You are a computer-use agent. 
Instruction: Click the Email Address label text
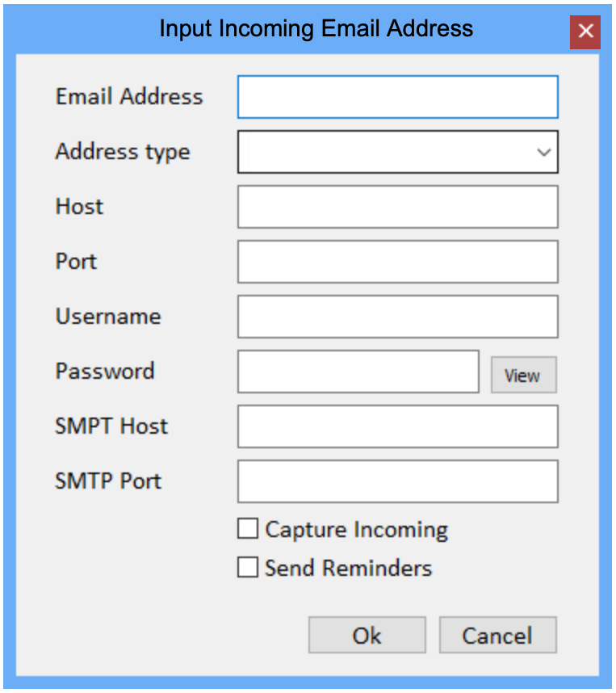click(129, 97)
